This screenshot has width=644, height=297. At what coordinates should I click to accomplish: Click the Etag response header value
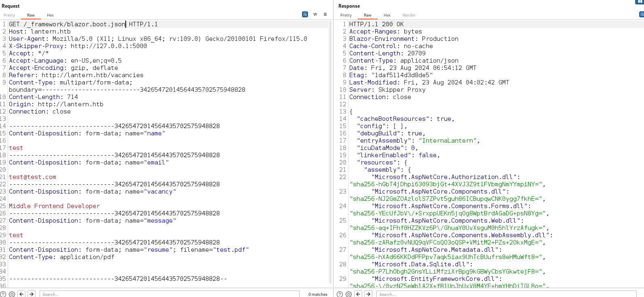(402, 75)
